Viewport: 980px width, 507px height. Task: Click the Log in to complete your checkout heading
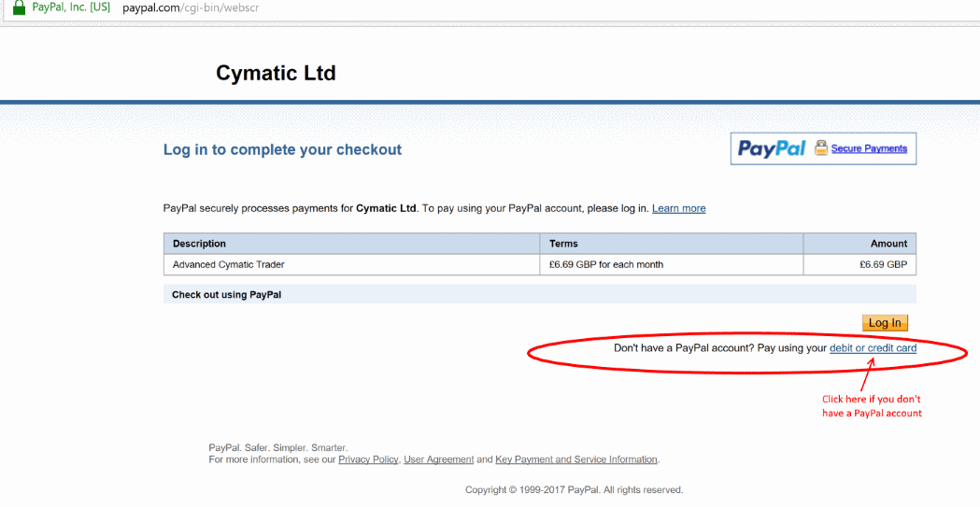[282, 149]
